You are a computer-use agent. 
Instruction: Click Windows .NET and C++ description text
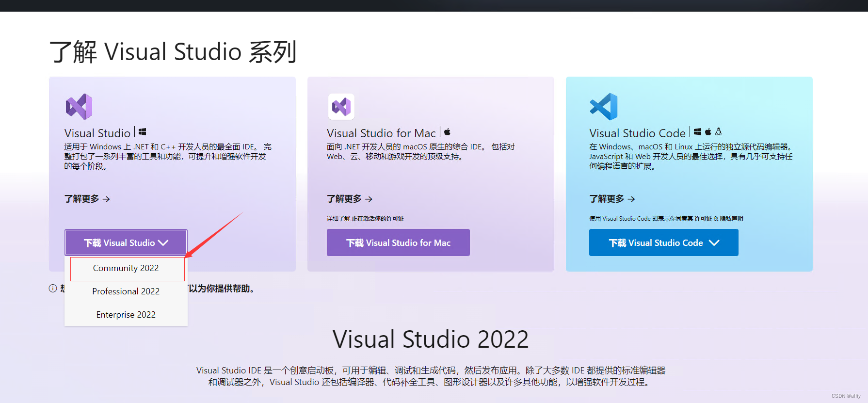tap(168, 157)
